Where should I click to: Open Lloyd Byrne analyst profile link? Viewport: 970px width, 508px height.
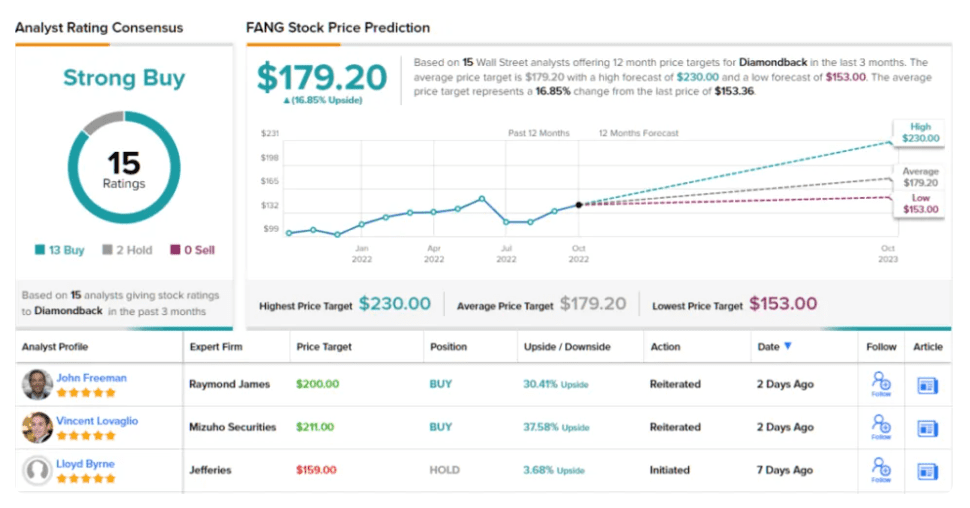(x=85, y=464)
